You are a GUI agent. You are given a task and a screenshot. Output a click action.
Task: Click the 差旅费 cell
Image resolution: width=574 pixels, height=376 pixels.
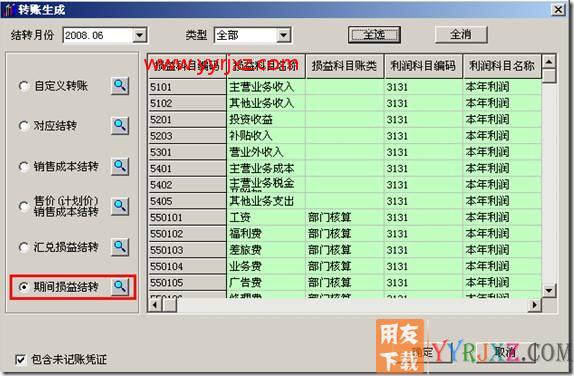(266, 250)
